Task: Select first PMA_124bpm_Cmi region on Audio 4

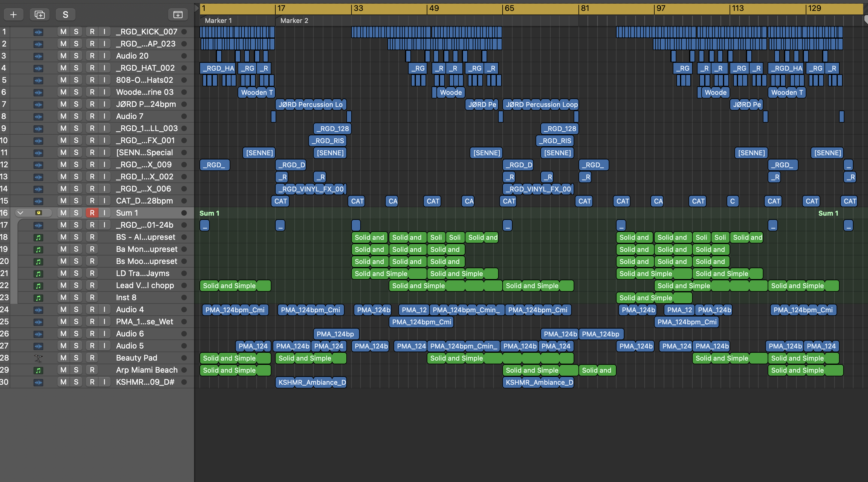Action: (235, 310)
